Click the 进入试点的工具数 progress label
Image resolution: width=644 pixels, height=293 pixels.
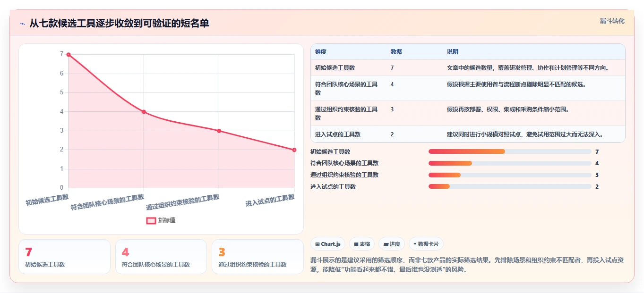tap(333, 186)
